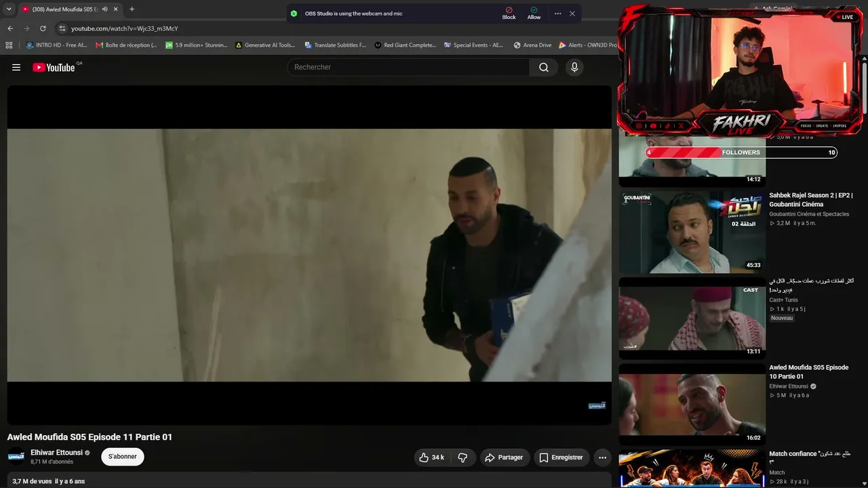Open the Generative AI Tools bookmark
The height and width of the screenshot is (488, 868).
click(x=265, y=45)
